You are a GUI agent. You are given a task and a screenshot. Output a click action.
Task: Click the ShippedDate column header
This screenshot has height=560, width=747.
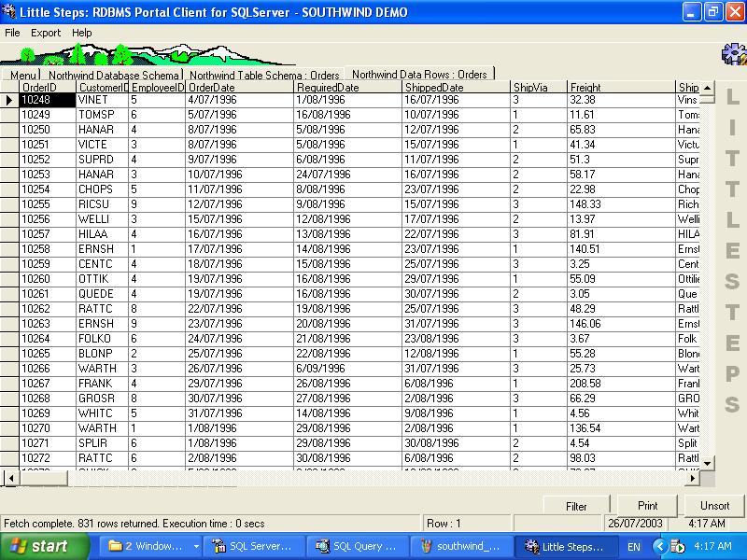[x=456, y=87]
